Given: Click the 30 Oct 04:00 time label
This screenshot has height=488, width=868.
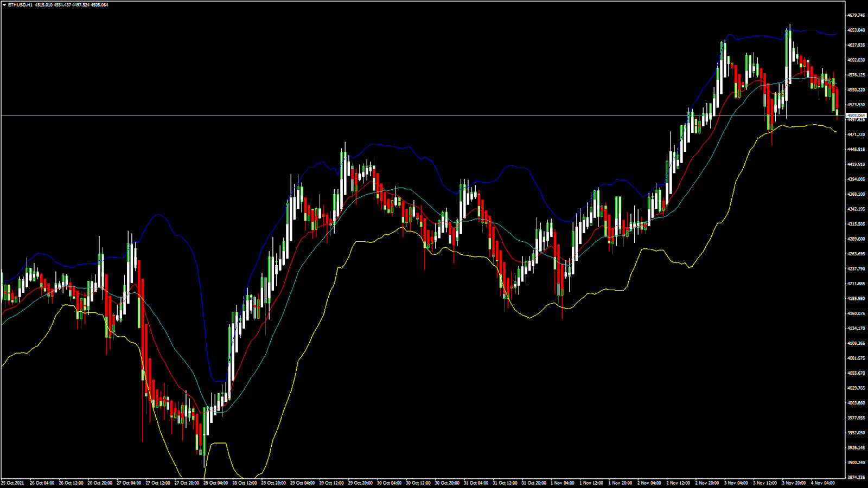Looking at the screenshot, I should (x=389, y=483).
